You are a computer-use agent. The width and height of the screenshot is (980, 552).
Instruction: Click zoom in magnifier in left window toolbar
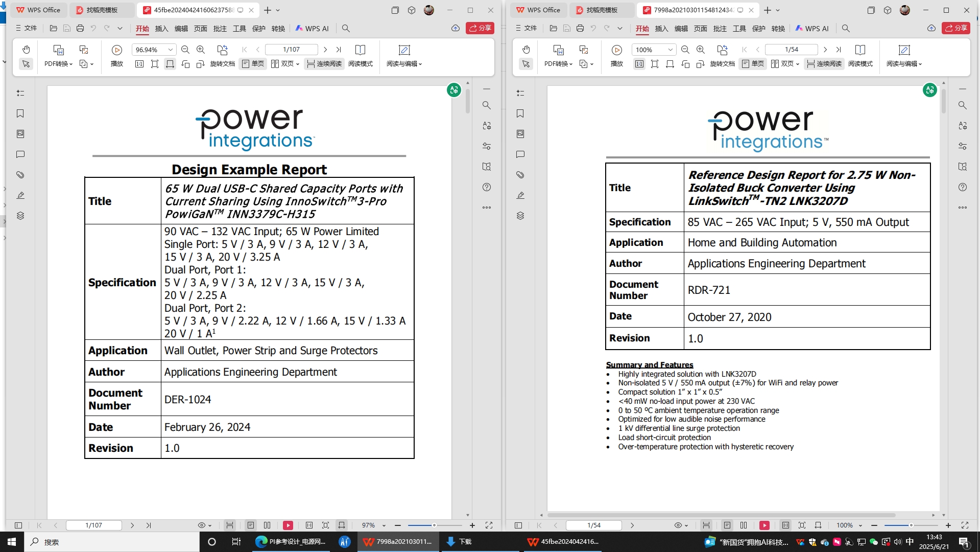tap(201, 50)
